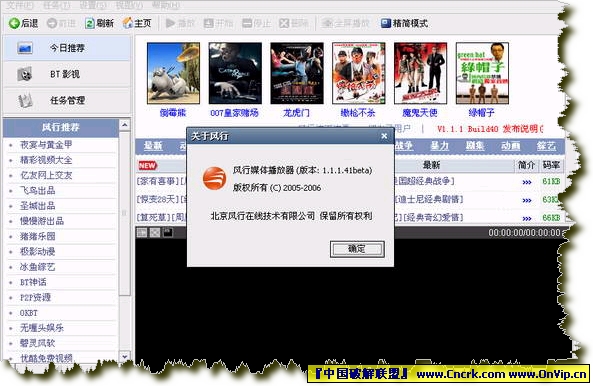Image resolution: width=593 pixels, height=386 pixels.
Task: Select the 最新 category tab
Action: pyautogui.click(x=153, y=146)
